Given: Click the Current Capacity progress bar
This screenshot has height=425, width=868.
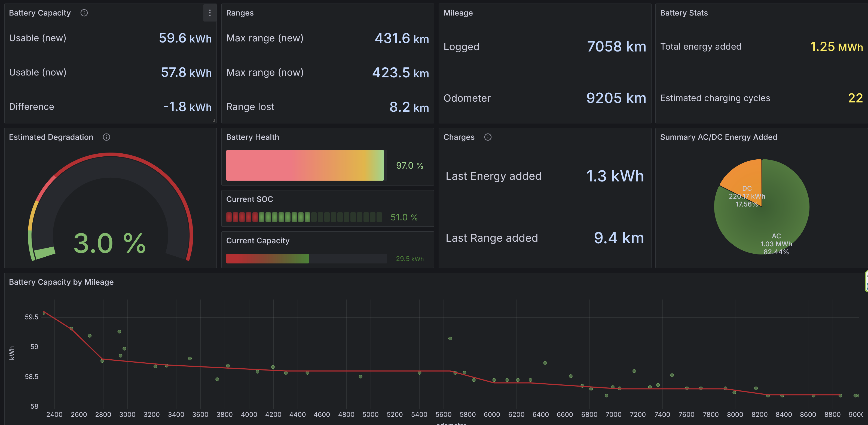Looking at the screenshot, I should point(306,259).
